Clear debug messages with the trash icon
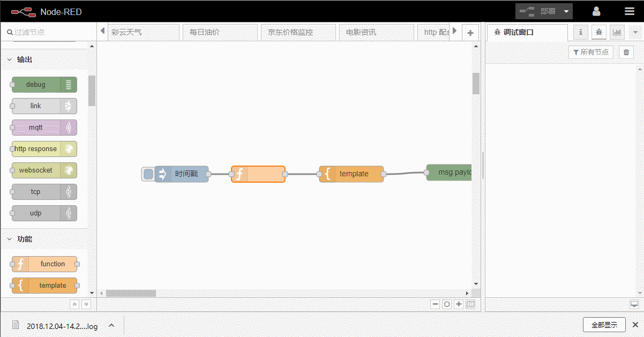The height and width of the screenshot is (337, 644). coord(626,52)
